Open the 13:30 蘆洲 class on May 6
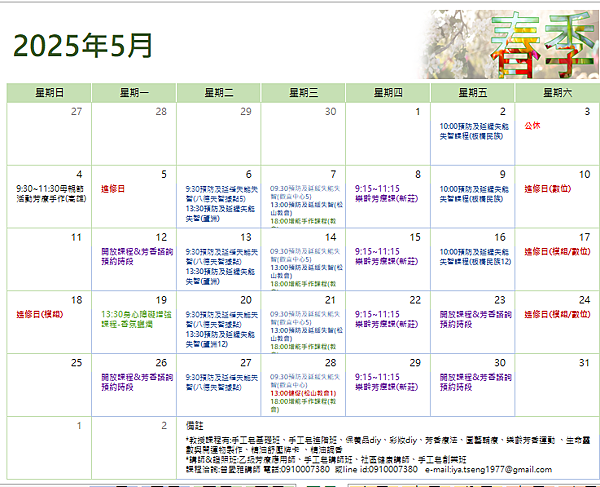Screen dimensions: 600x487 click(x=220, y=213)
